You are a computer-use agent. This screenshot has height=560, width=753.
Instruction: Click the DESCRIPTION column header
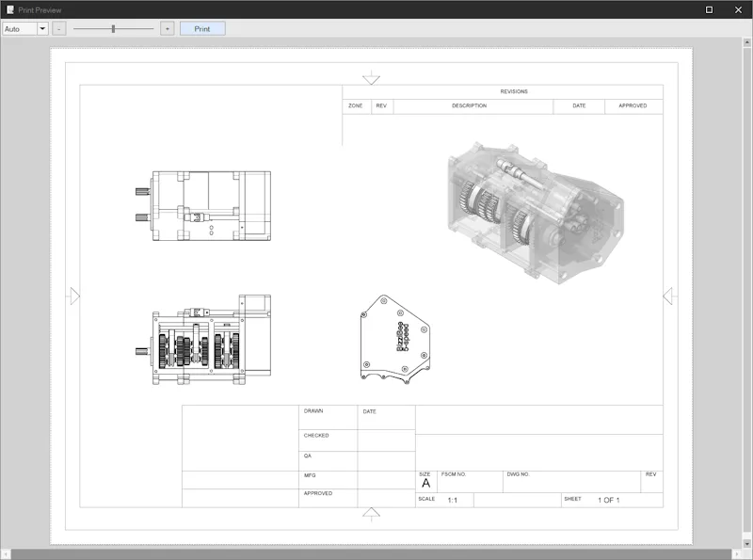[x=469, y=105]
